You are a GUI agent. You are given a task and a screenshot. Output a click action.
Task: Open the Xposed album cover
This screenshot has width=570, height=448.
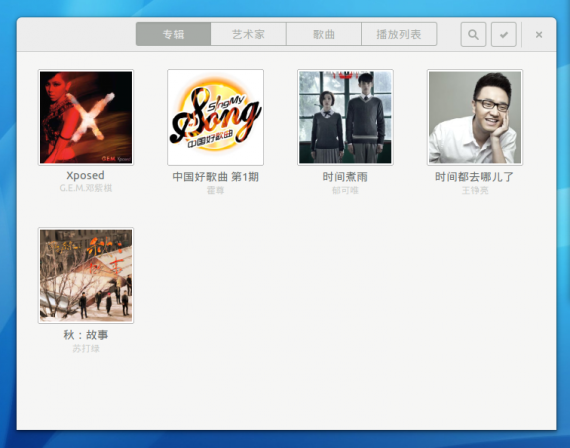86,117
